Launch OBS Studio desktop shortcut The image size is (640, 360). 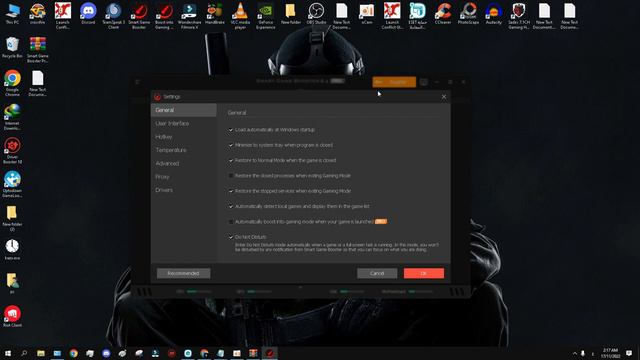click(x=316, y=13)
